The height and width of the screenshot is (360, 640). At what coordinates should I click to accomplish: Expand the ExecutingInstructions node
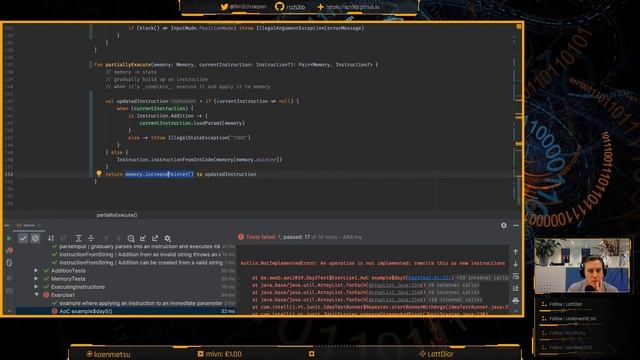(36, 287)
